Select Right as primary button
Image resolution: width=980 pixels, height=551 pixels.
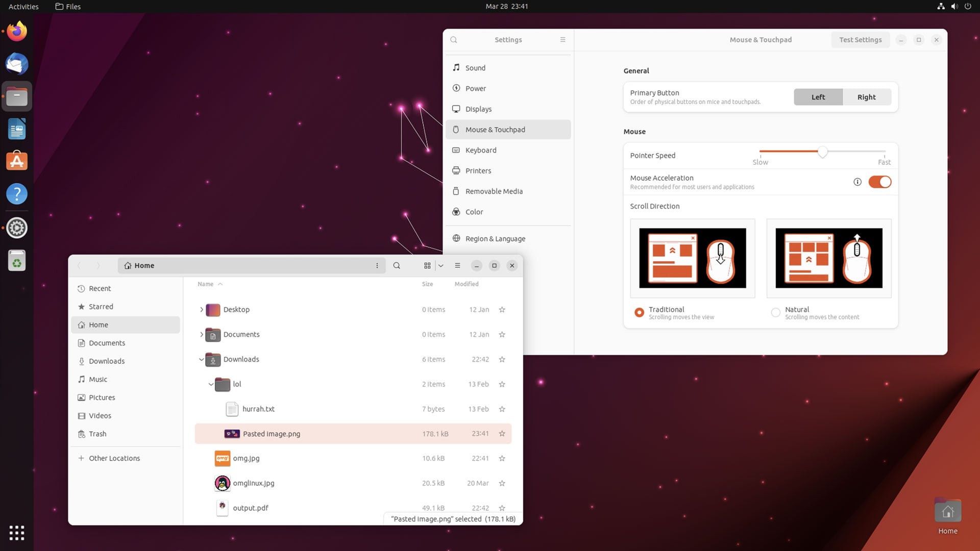point(866,97)
